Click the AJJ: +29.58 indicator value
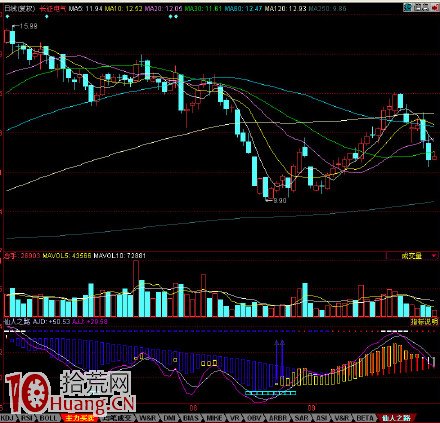The image size is (440, 423). [x=90, y=322]
